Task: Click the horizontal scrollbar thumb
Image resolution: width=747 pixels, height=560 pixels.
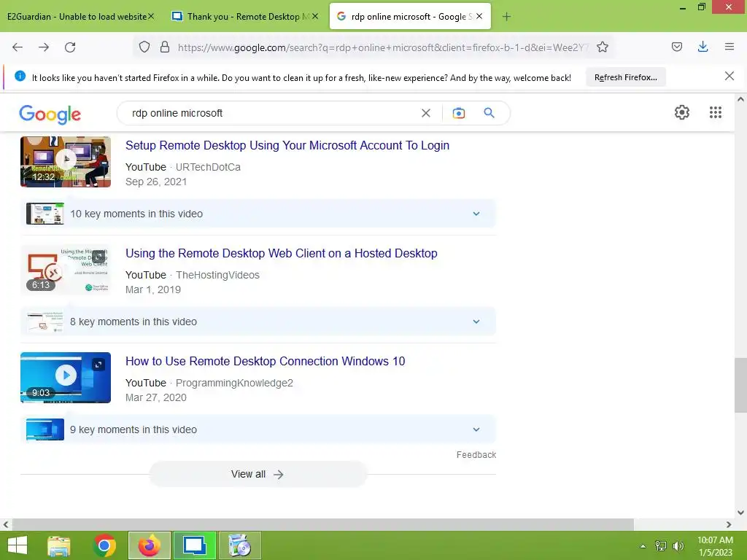Action: coord(323,524)
